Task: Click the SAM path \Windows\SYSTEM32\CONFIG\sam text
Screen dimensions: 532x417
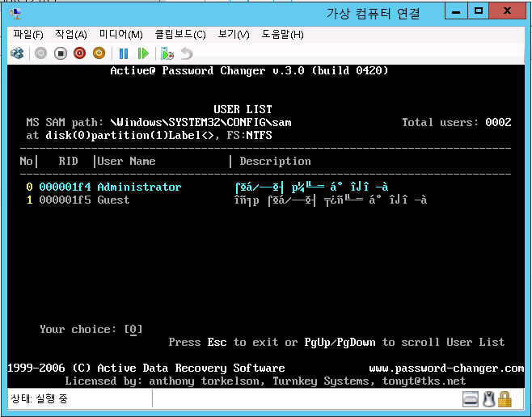Action: pos(201,122)
